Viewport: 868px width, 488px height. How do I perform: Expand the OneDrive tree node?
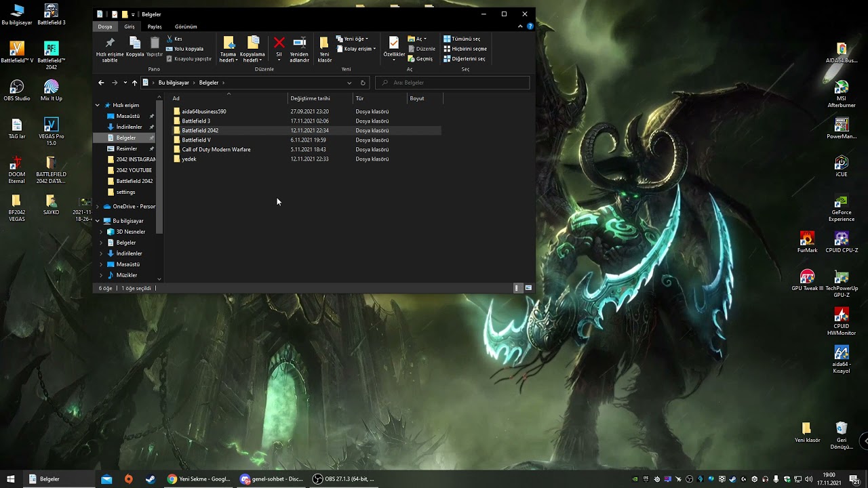click(98, 206)
